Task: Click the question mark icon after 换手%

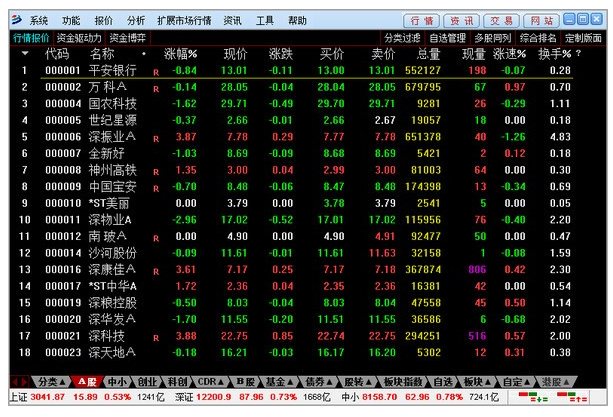Action: (578, 54)
